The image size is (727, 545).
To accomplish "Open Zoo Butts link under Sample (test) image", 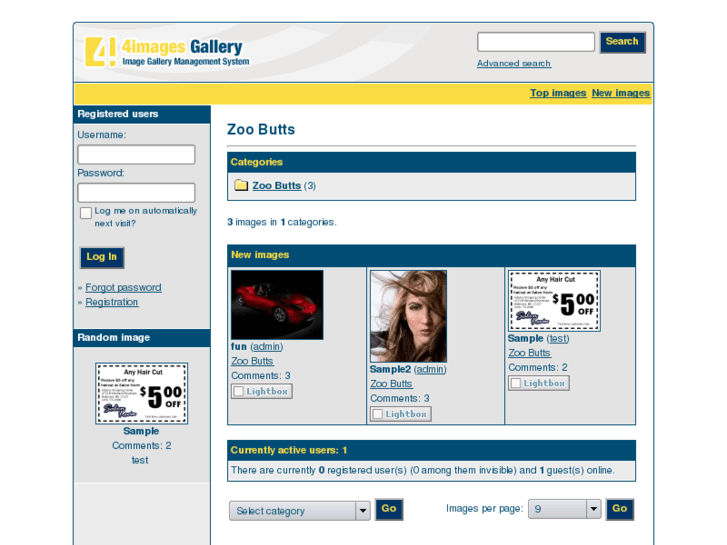I will pyautogui.click(x=529, y=353).
